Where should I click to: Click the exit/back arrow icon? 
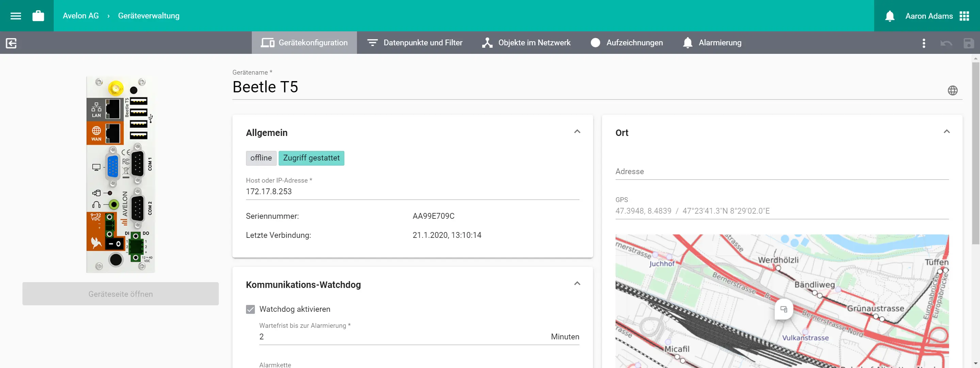pos(12,43)
